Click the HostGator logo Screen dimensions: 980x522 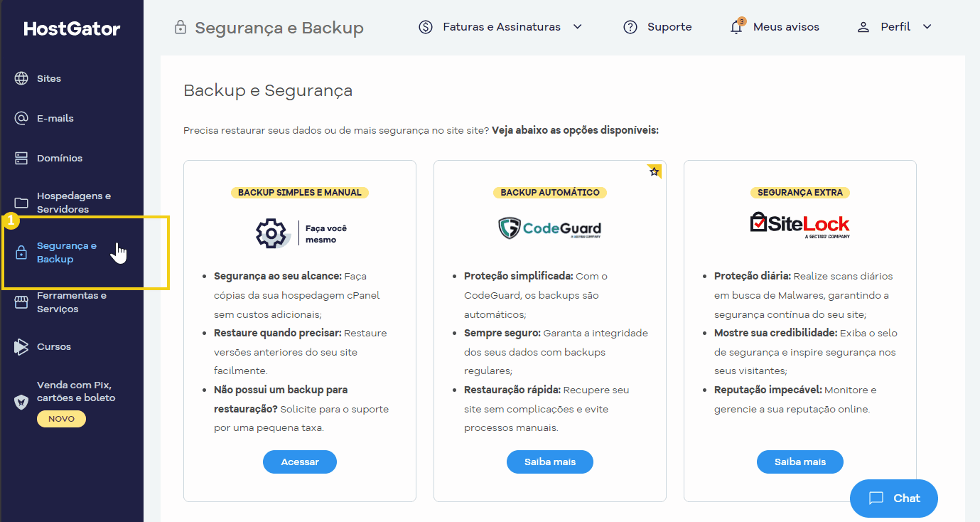click(72, 28)
